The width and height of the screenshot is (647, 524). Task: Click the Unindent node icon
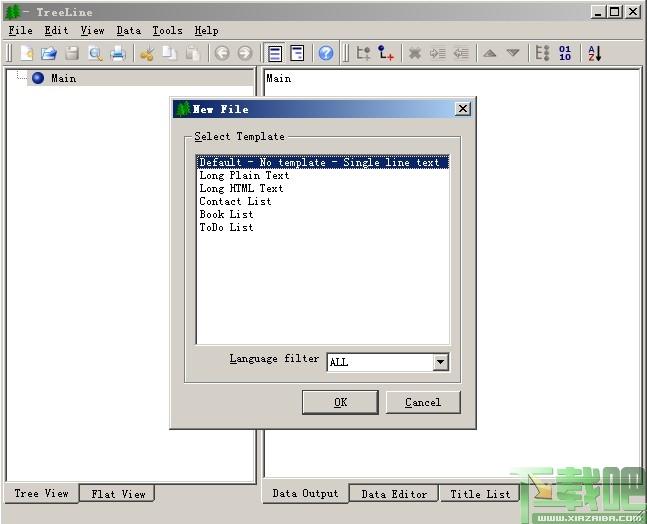tap(461, 53)
